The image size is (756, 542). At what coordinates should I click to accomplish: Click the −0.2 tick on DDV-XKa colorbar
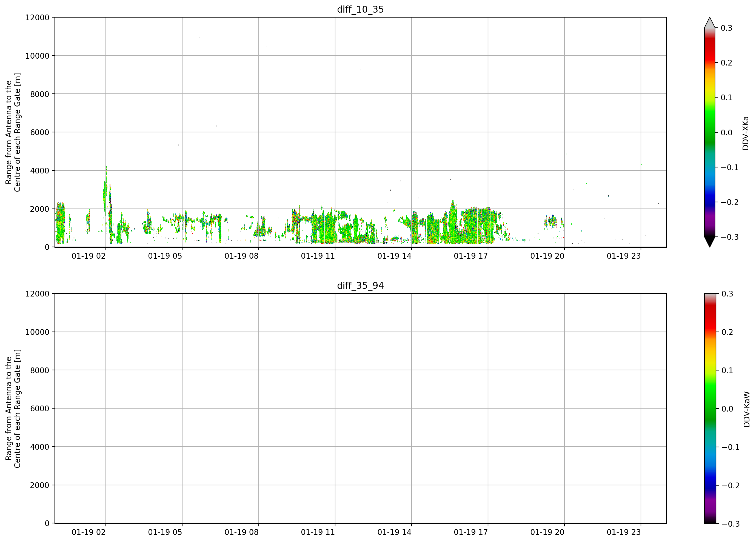(x=730, y=202)
